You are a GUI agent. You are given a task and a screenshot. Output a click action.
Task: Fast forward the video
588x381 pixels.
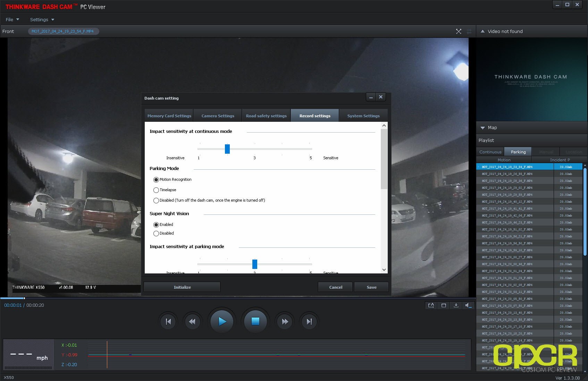(285, 322)
